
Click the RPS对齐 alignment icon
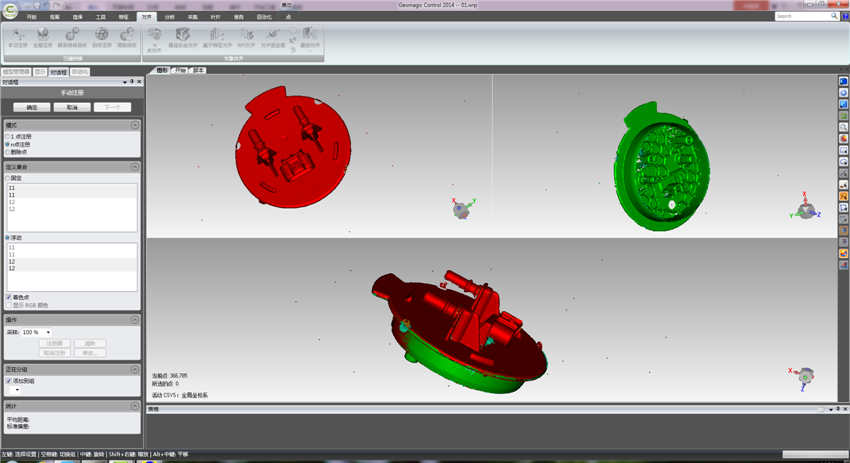tap(246, 38)
